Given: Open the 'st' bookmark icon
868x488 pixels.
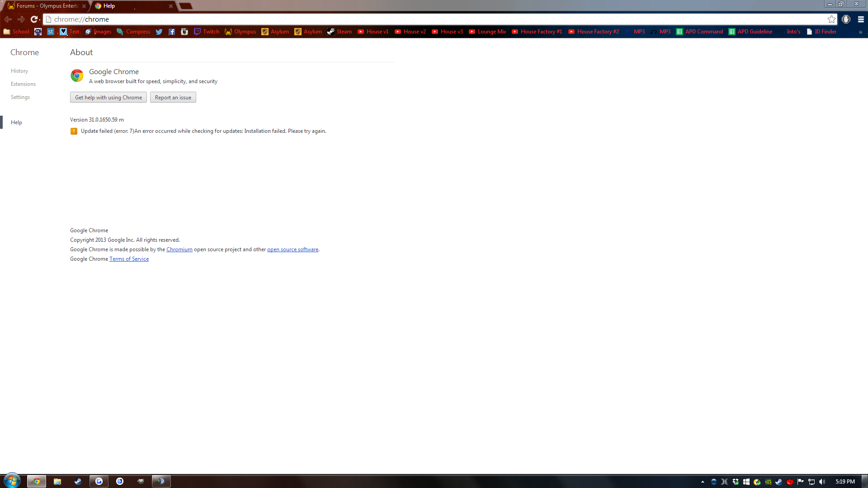Looking at the screenshot, I should (x=51, y=32).
